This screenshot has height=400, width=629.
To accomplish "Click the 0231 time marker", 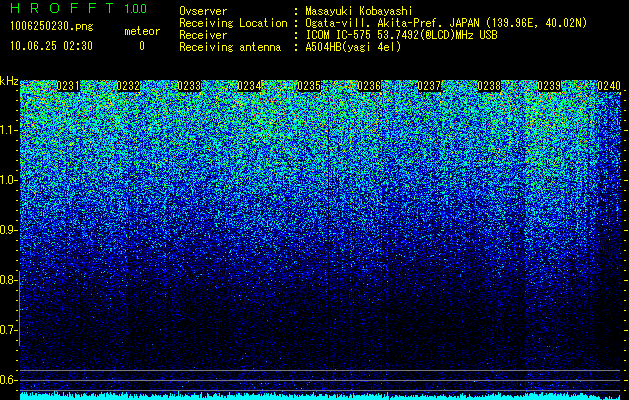I will (x=68, y=86).
